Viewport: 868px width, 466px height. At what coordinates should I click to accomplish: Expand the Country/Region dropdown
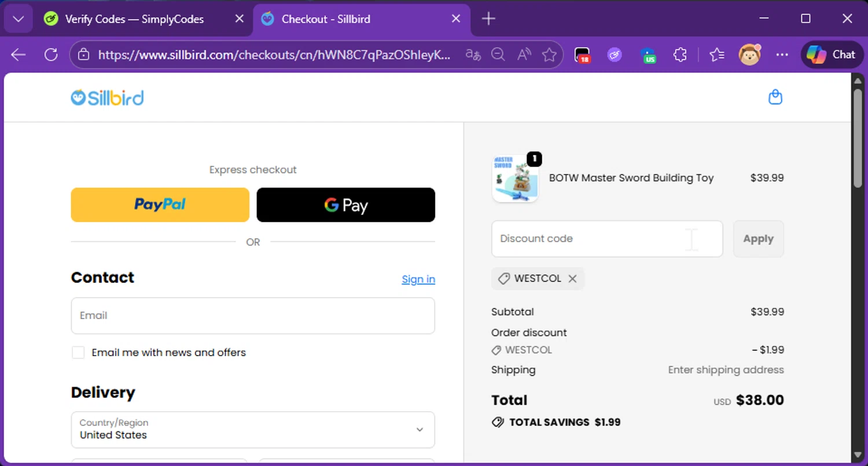pos(253,430)
